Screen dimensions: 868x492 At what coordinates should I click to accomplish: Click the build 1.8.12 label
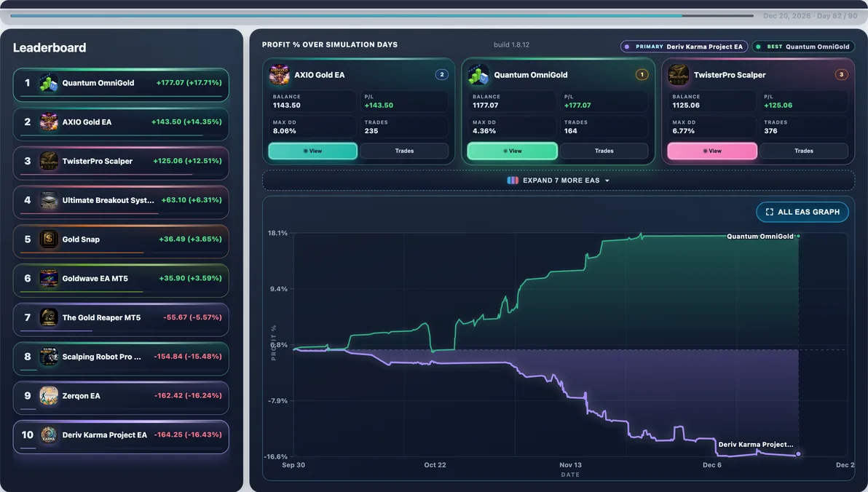click(511, 45)
